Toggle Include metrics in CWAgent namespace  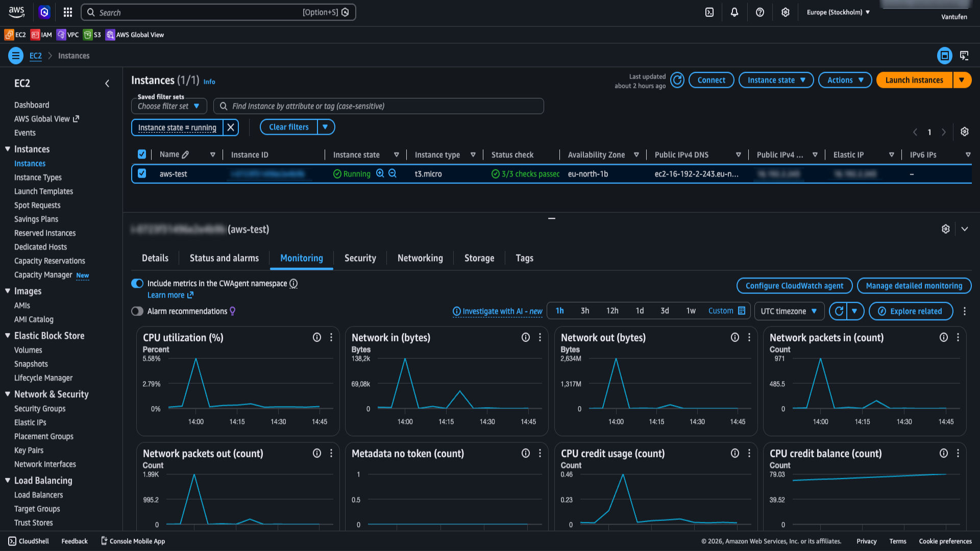pyautogui.click(x=137, y=283)
